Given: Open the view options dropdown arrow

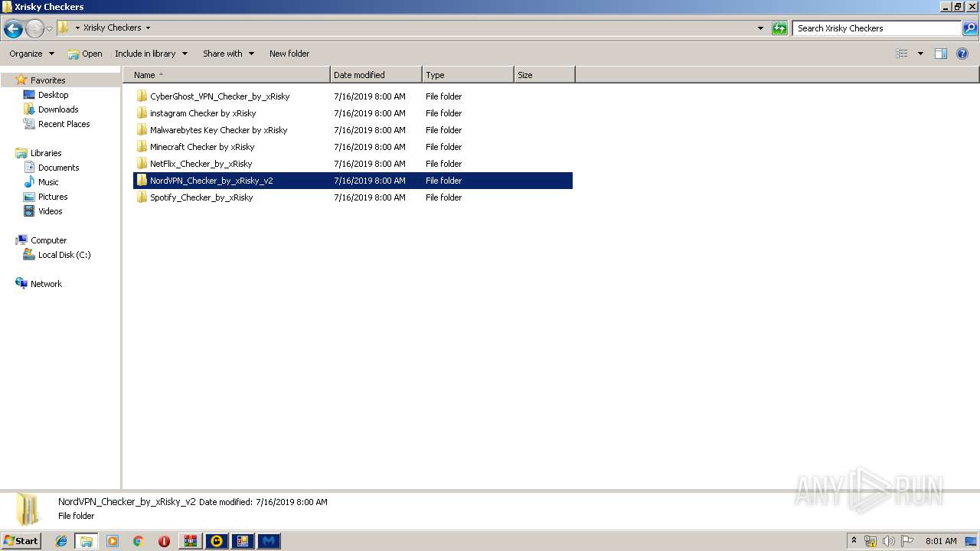Looking at the screenshot, I should tap(920, 54).
